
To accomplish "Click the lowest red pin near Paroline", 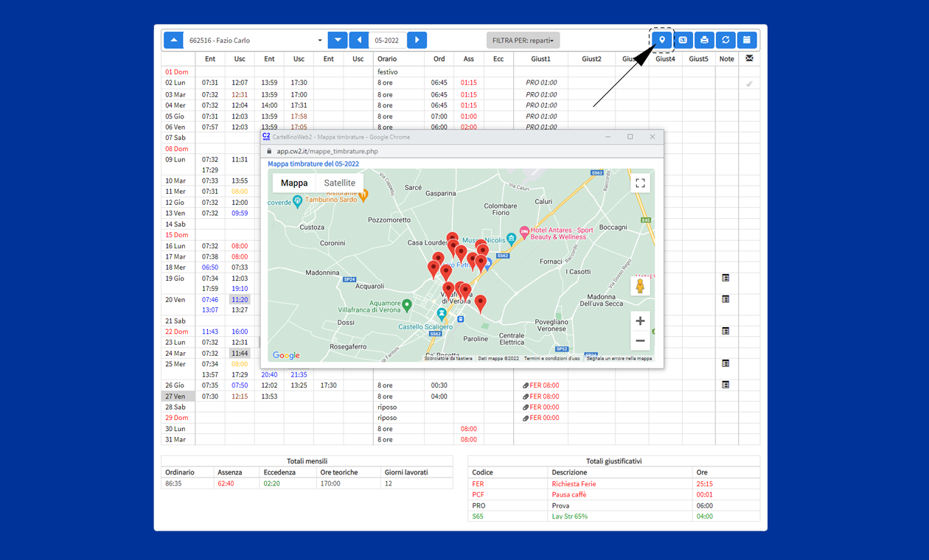I will point(480,304).
